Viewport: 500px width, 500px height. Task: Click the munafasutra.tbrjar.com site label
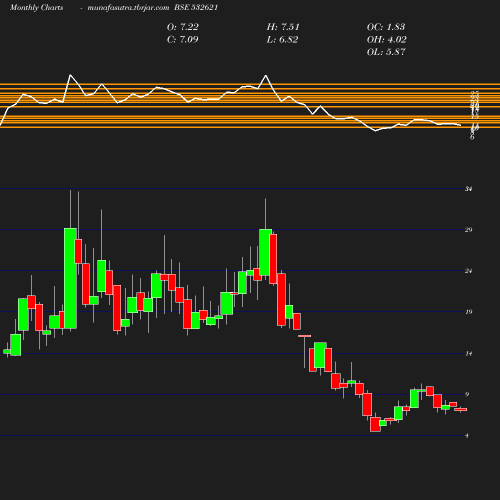[128, 8]
